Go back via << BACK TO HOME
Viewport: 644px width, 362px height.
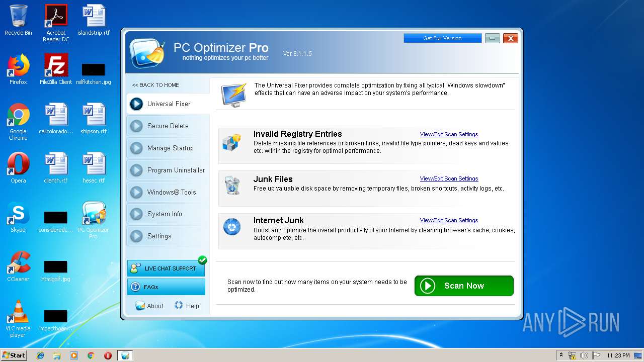point(155,85)
